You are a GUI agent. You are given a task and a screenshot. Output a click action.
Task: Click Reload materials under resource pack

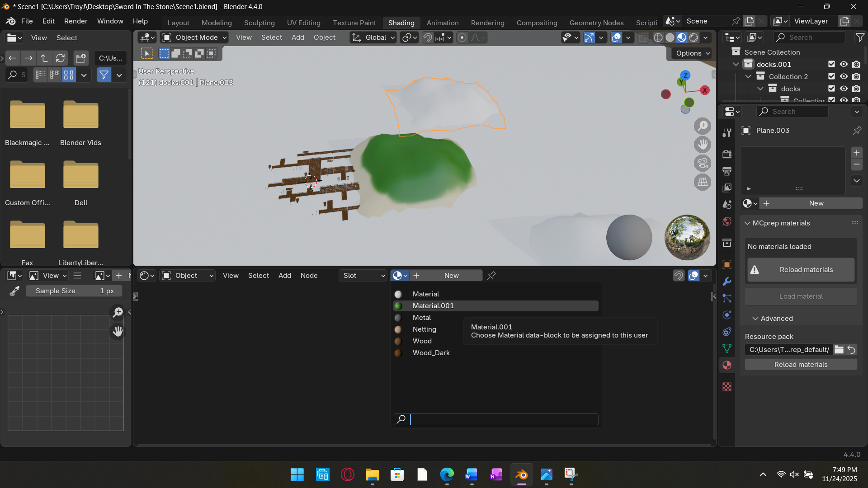click(801, 365)
